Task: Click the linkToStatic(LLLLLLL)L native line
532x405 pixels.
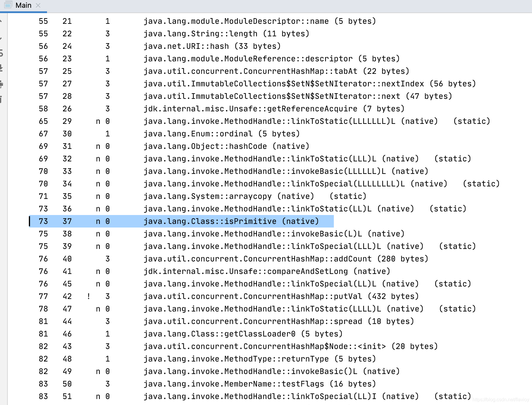Action: [x=317, y=121]
